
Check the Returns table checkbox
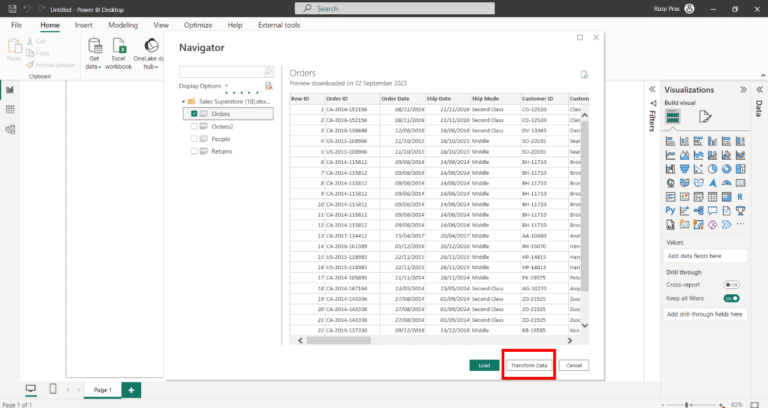[194, 151]
